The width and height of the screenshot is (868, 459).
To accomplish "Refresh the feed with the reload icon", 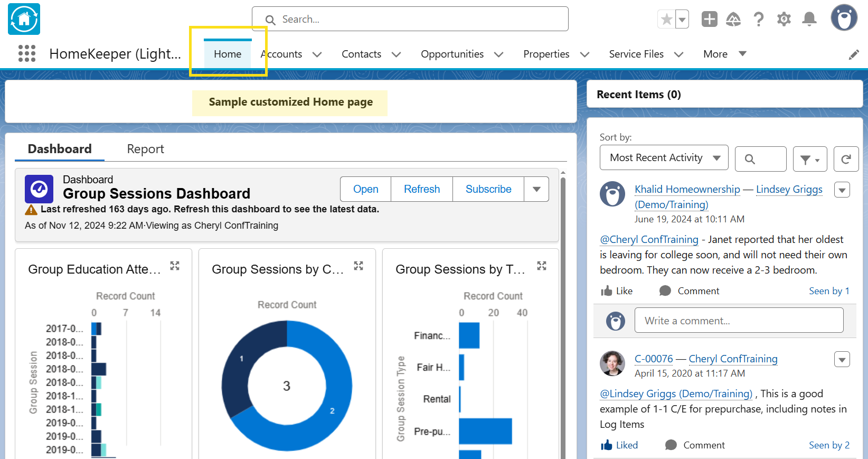I will [846, 159].
